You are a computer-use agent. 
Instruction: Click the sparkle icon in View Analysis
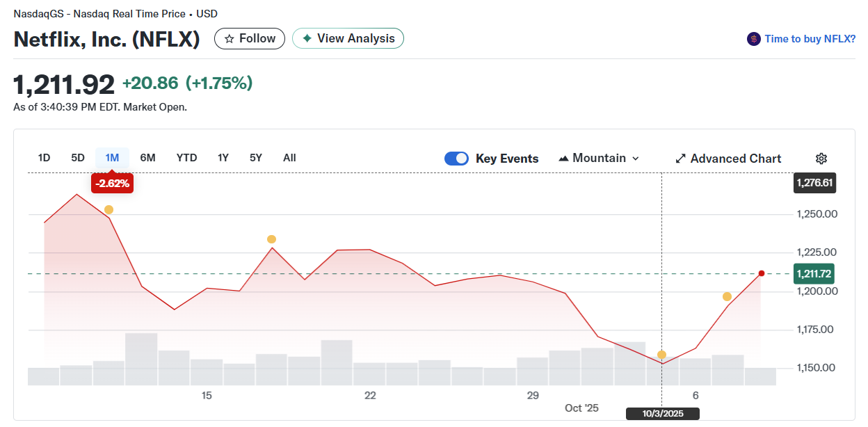pyautogui.click(x=307, y=39)
